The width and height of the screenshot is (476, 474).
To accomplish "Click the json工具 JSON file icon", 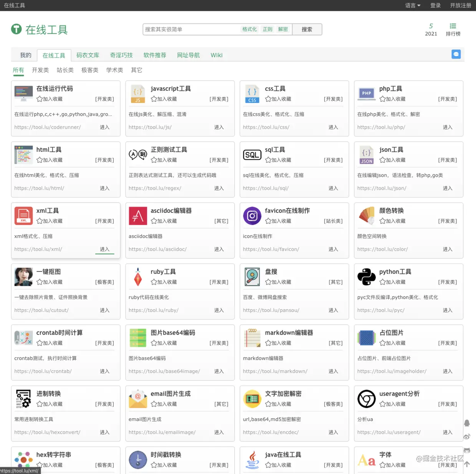I will click(x=367, y=155).
